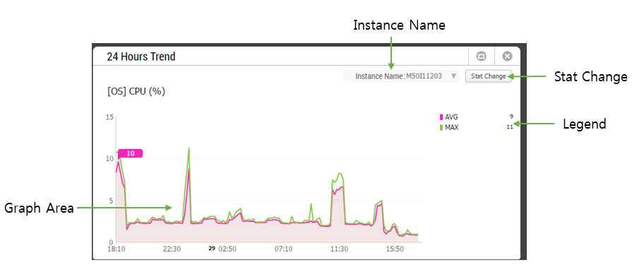The height and width of the screenshot is (277, 644).
Task: Click the 02:50 time axis label
Action: pyautogui.click(x=227, y=249)
